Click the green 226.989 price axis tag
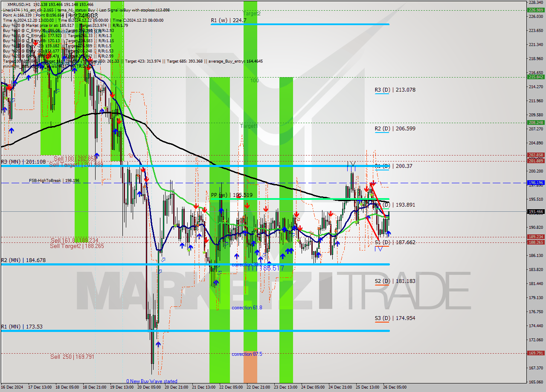 pos(536,10)
